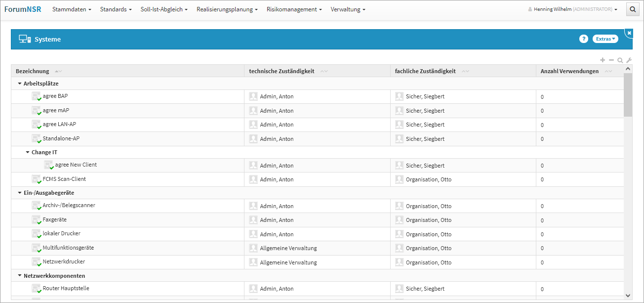Open the agree LAN-AP entry
Viewport: 644px width, 303px height.
point(59,124)
